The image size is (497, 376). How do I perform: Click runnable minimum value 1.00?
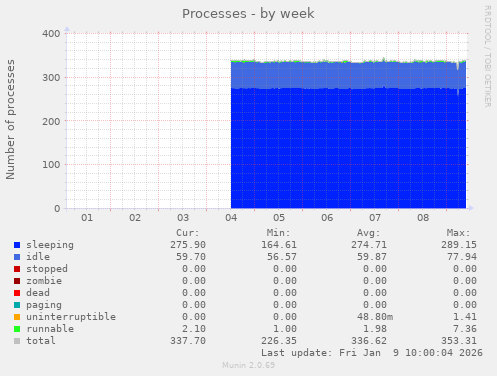click(x=285, y=329)
